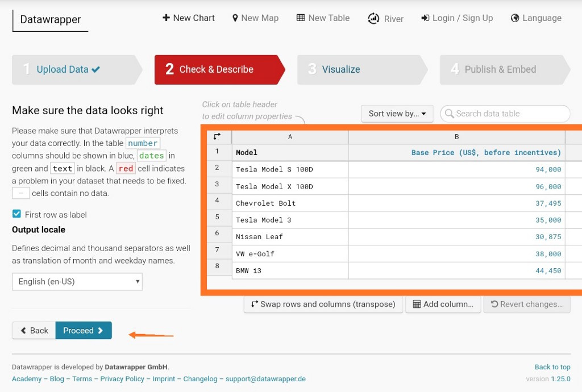Open the Sort view by dropdown
This screenshot has width=582, height=392.
pos(397,114)
